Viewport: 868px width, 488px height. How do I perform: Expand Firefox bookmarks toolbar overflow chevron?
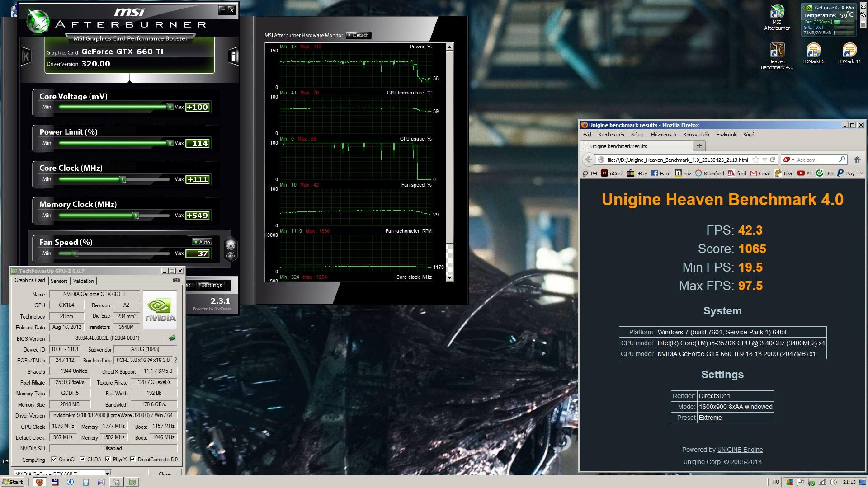click(861, 173)
